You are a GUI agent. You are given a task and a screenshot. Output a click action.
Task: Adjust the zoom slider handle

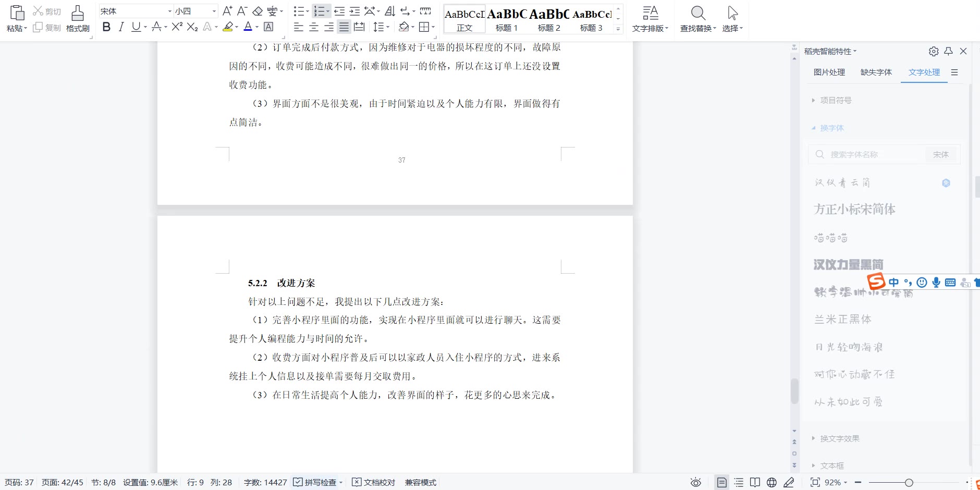(x=909, y=483)
